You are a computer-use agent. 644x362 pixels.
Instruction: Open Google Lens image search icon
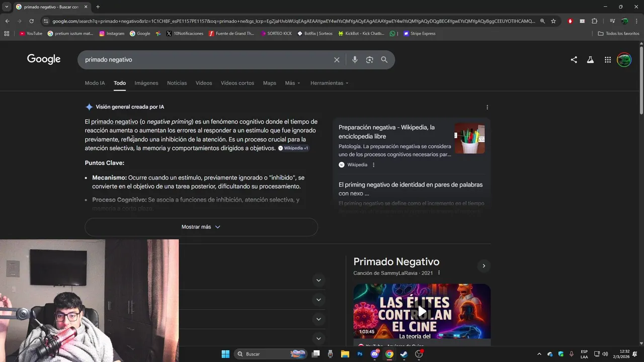(x=369, y=60)
